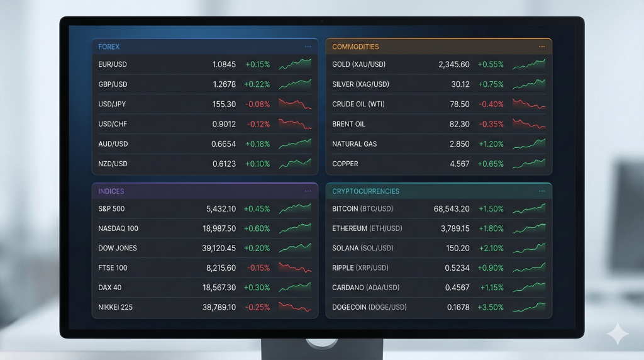Screen dimensions: 644x360
Task: Open the Crude Oil (WTI) mini chart
Action: point(529,104)
